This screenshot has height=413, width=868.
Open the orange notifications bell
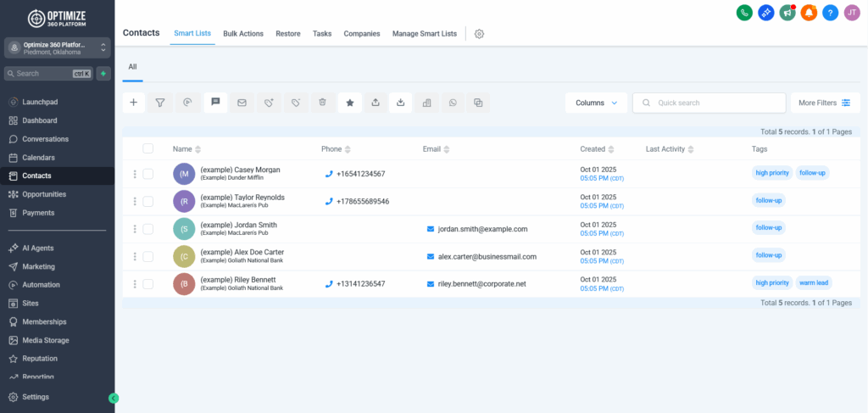[809, 13]
